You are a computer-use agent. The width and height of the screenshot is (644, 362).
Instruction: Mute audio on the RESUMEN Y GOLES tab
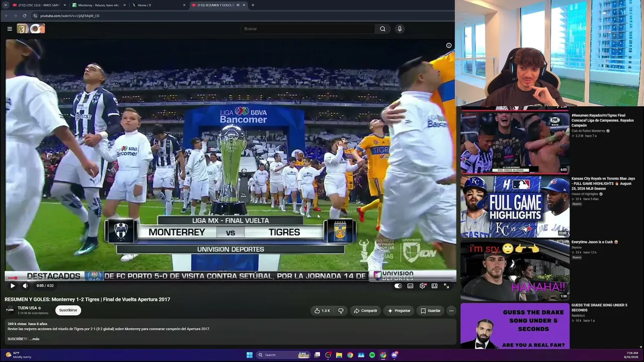[237, 5]
